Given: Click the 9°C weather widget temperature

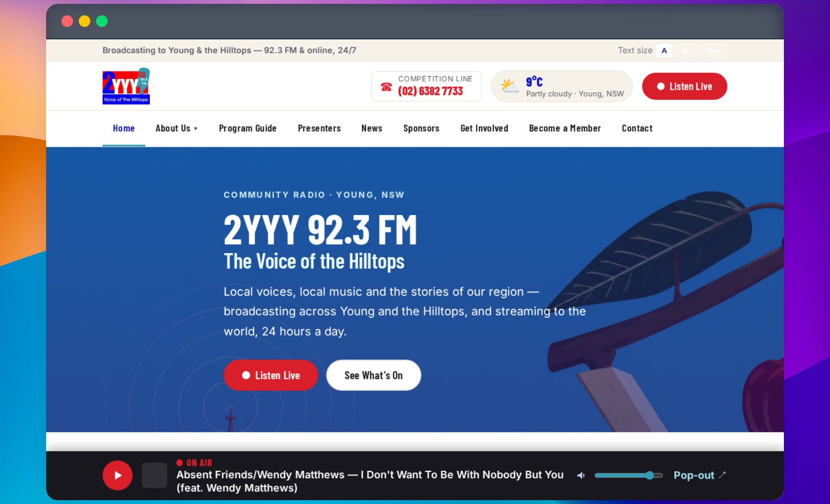Looking at the screenshot, I should click(534, 82).
